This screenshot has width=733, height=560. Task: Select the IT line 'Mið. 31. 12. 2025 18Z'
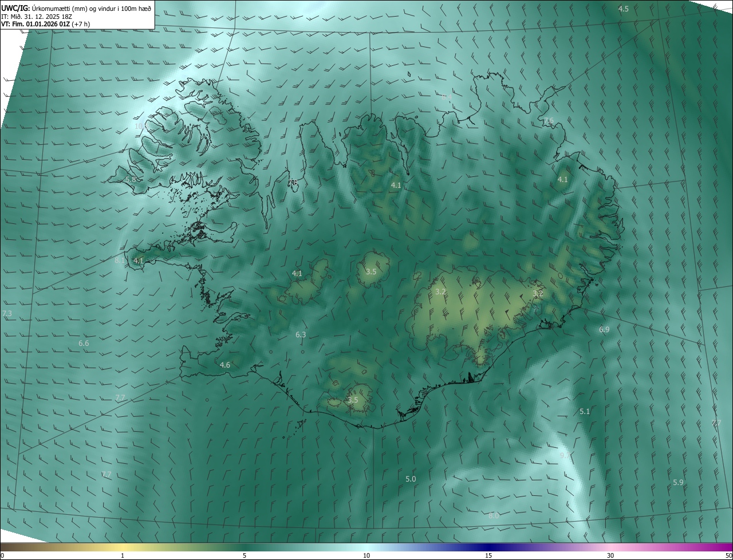tap(41, 16)
